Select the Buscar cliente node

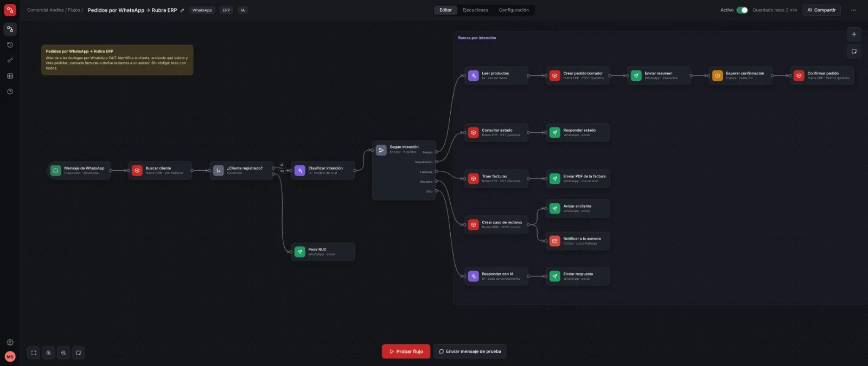pos(160,170)
